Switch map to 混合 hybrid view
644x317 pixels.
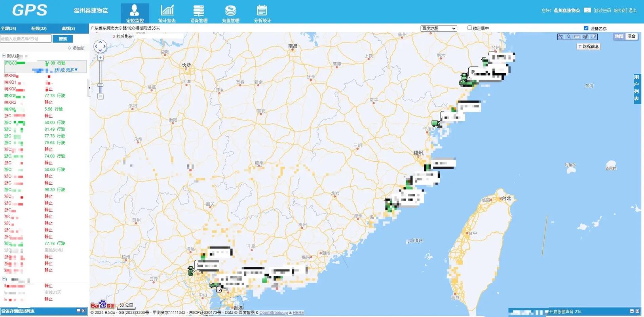[x=631, y=36]
